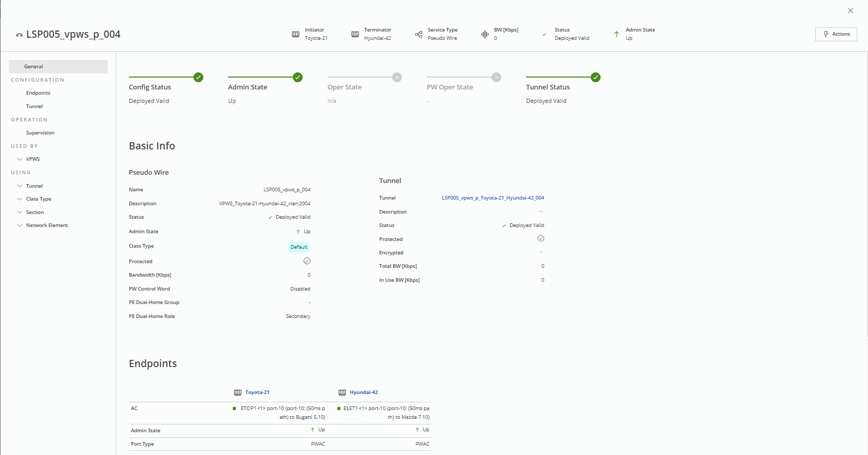The image size is (868, 455).
Task: Open the Actions button menu
Action: 836,34
